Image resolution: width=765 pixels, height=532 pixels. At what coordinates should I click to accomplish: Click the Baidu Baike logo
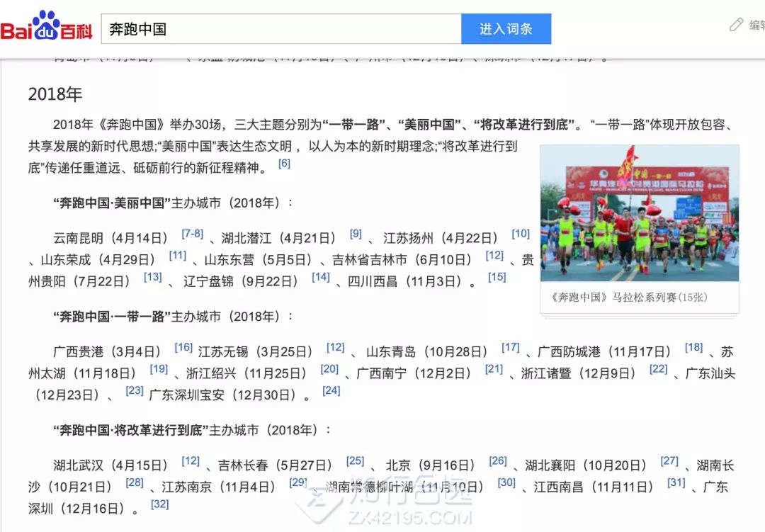(x=46, y=27)
